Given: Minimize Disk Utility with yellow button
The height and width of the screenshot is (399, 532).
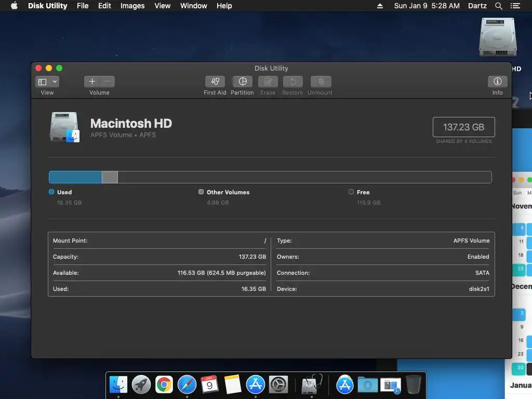Looking at the screenshot, I should [49, 68].
